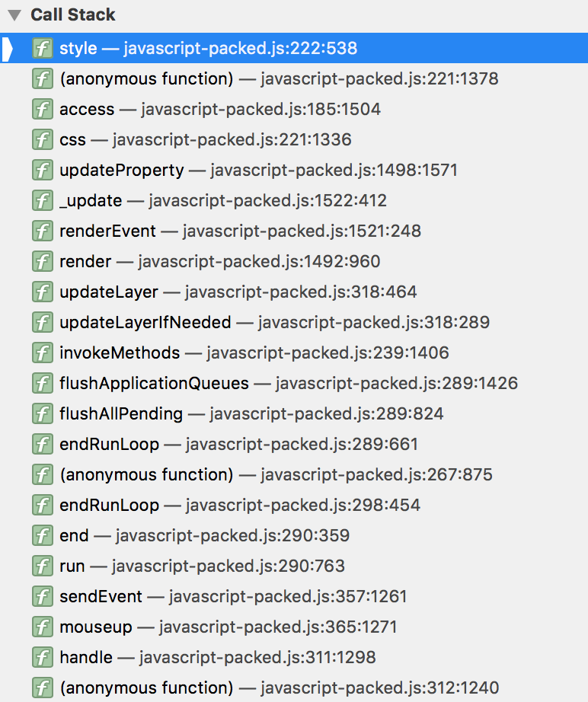Select the render call frame
588x702 pixels.
click(219, 262)
